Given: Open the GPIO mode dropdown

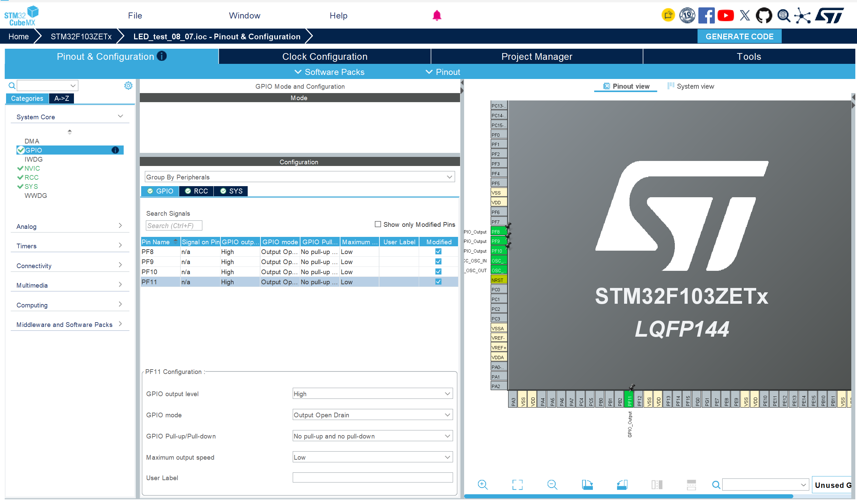Looking at the screenshot, I should pos(372,415).
